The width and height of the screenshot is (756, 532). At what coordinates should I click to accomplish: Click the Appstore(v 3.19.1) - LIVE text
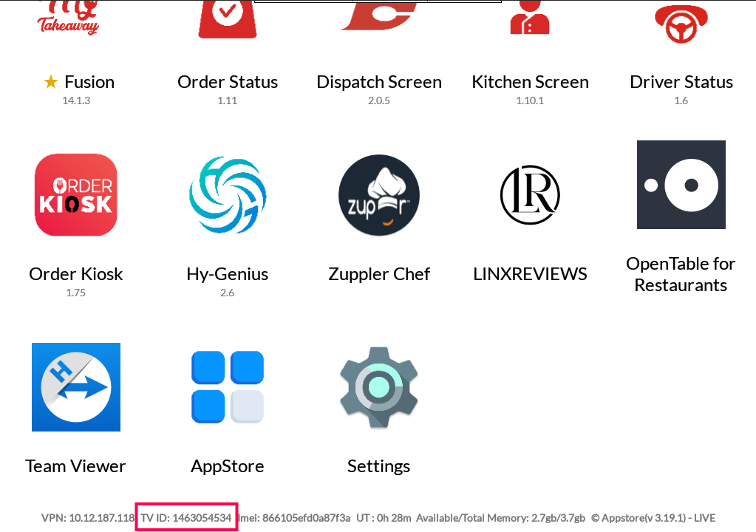(x=653, y=518)
